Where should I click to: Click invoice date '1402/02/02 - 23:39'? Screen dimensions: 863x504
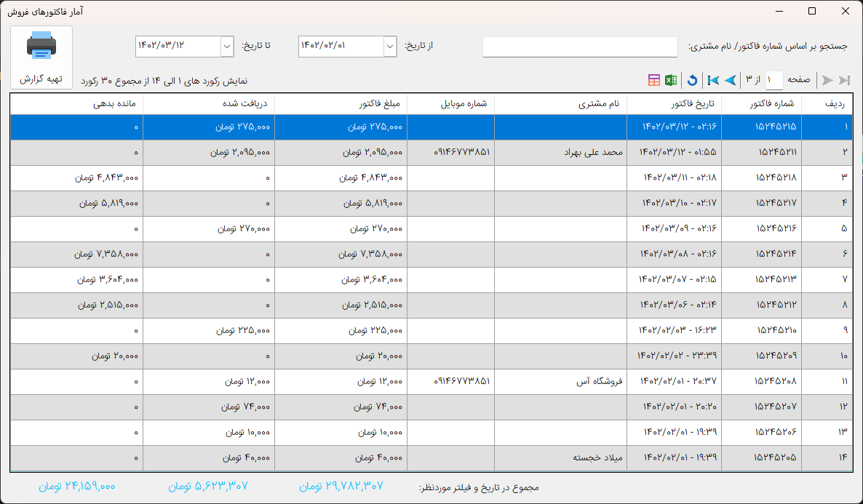(677, 356)
